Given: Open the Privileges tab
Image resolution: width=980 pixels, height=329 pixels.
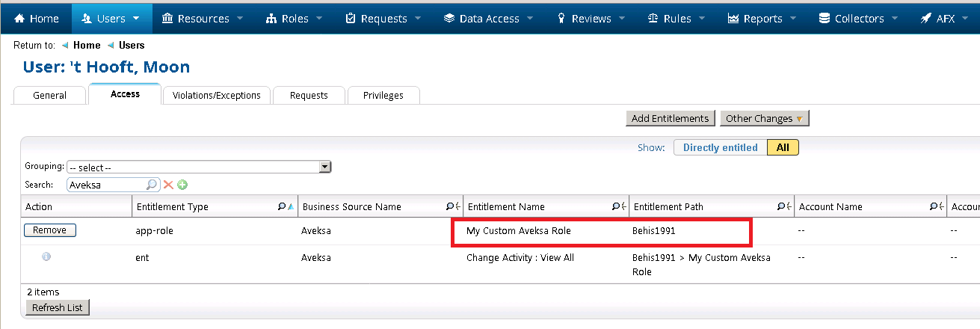Looking at the screenshot, I should (383, 95).
